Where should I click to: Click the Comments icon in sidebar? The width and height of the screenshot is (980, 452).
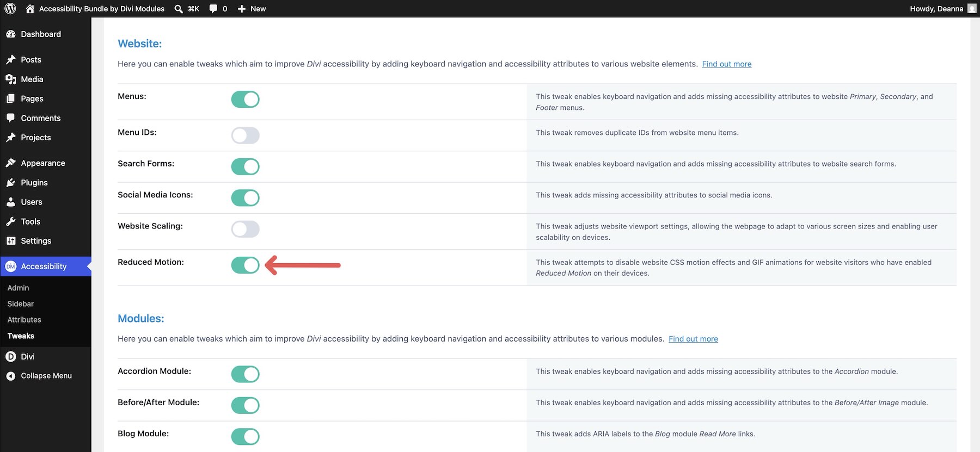pyautogui.click(x=11, y=118)
